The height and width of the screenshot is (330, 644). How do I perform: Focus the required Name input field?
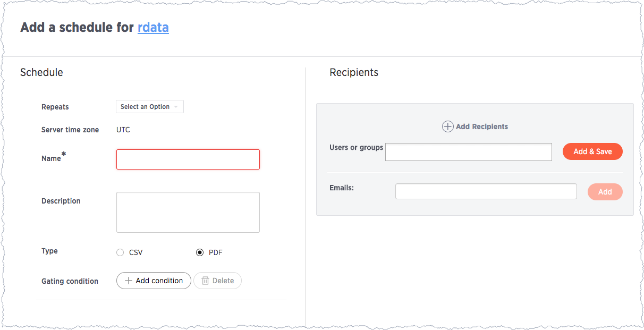tap(188, 159)
